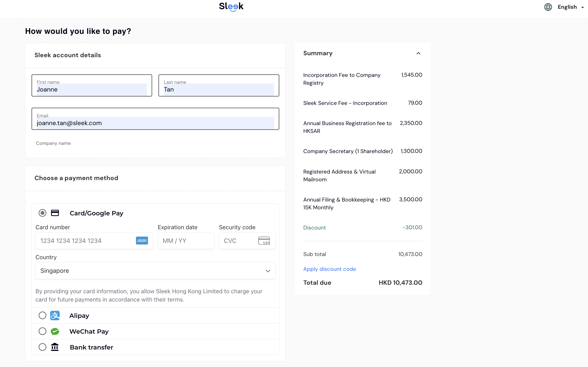Click the Last name field

219,85
